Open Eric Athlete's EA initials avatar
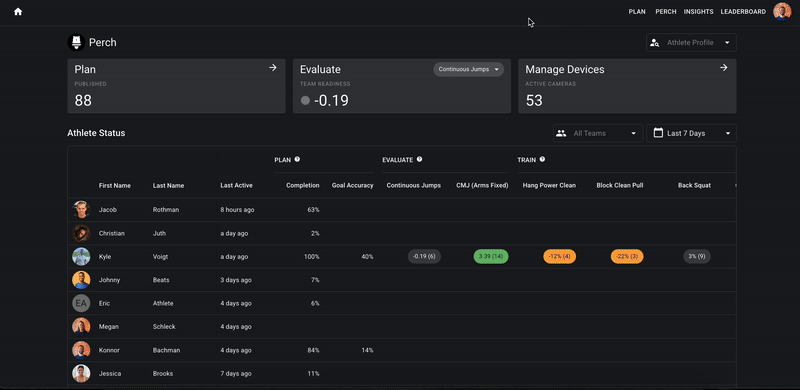Image resolution: width=800 pixels, height=390 pixels. click(81, 303)
